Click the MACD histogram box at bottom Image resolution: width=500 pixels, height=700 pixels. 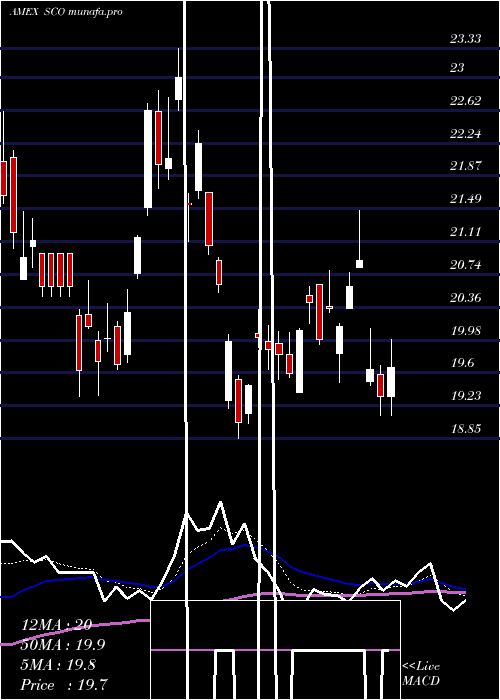coord(275,650)
